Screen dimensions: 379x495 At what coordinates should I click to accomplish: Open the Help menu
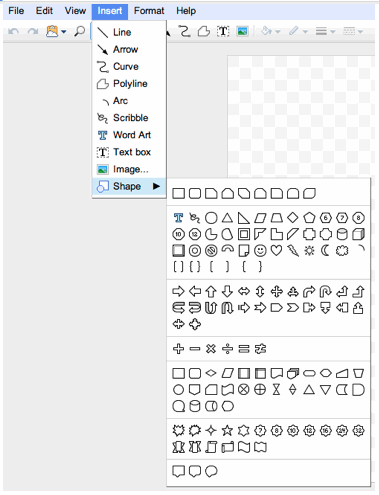click(186, 11)
